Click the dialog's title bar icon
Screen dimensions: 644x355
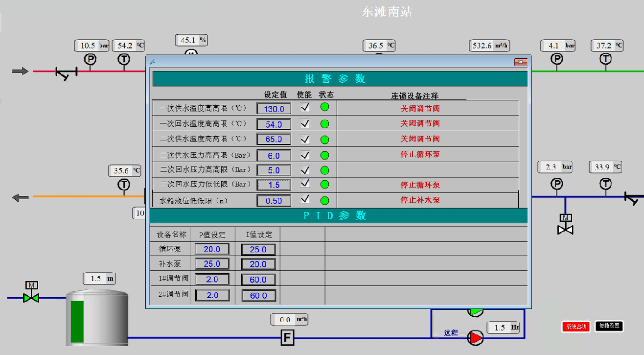point(153,62)
